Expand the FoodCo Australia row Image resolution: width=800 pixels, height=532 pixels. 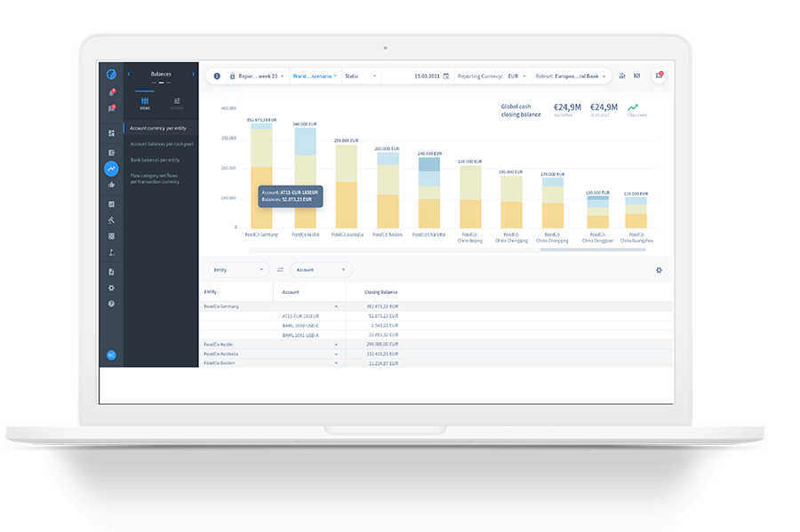coord(336,354)
